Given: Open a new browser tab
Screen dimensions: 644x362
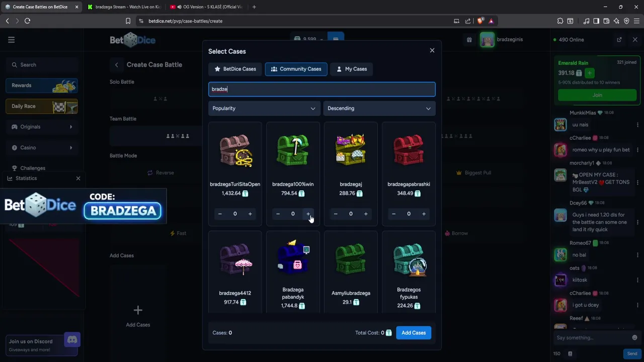Looking at the screenshot, I should tap(254, 7).
